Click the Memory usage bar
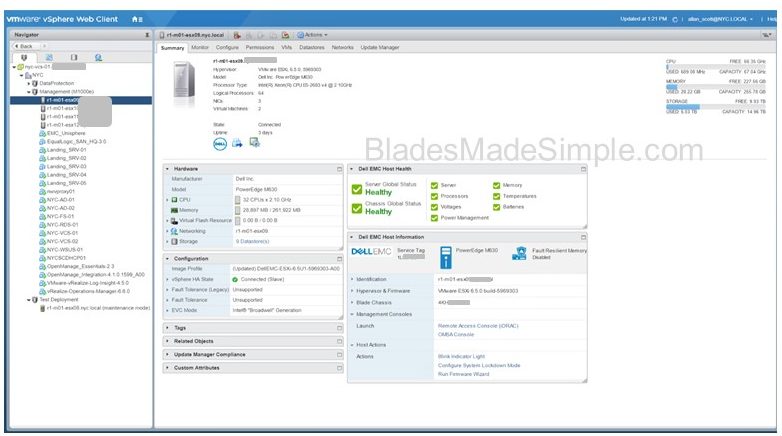 716,87
